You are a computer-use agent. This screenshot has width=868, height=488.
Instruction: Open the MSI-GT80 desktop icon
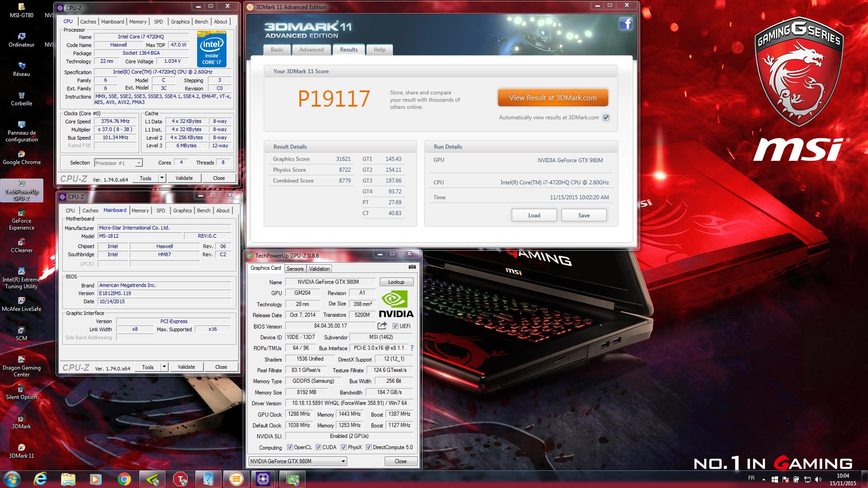(21, 10)
